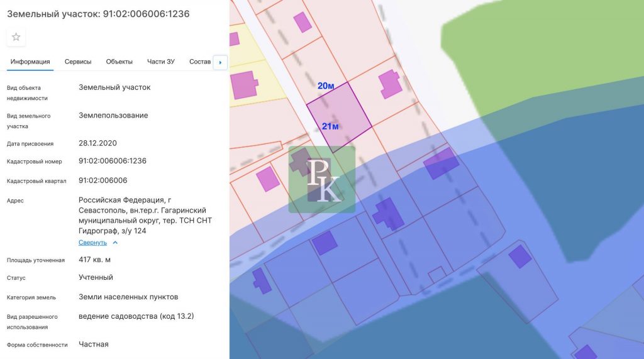The height and width of the screenshot is (359, 644).
Task: Switch to the Состав tab
Action: coord(200,62)
